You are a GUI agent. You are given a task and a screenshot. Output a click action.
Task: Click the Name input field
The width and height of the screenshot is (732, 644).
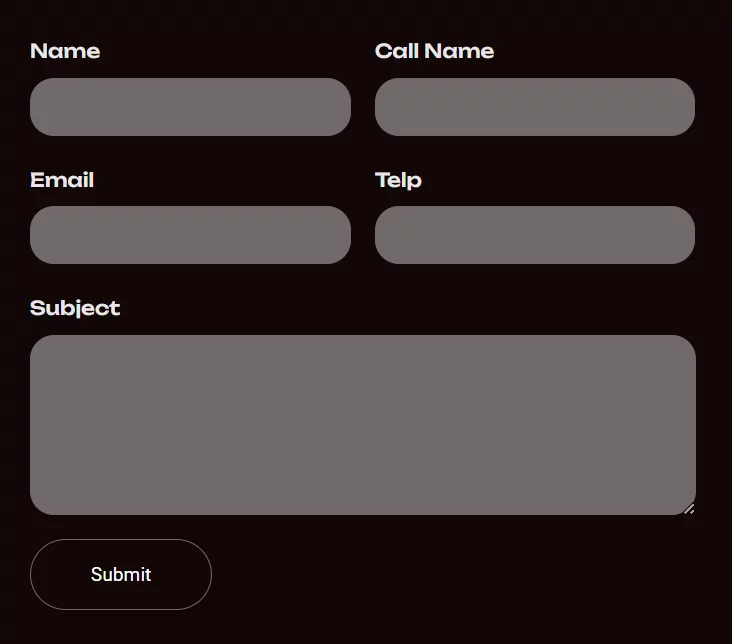[x=190, y=107]
